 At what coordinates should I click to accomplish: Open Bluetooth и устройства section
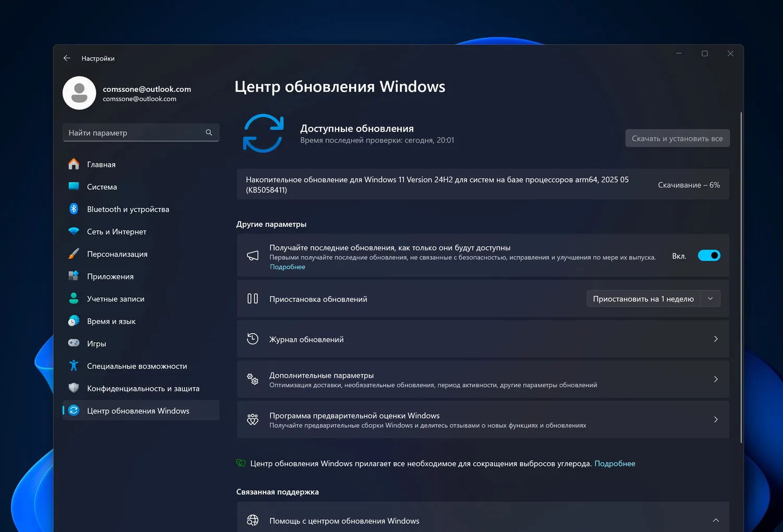point(141,209)
